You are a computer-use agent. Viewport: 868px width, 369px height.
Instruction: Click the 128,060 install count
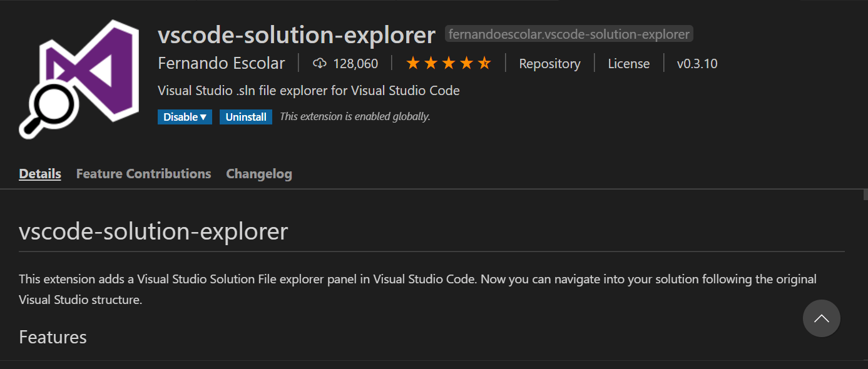point(355,64)
